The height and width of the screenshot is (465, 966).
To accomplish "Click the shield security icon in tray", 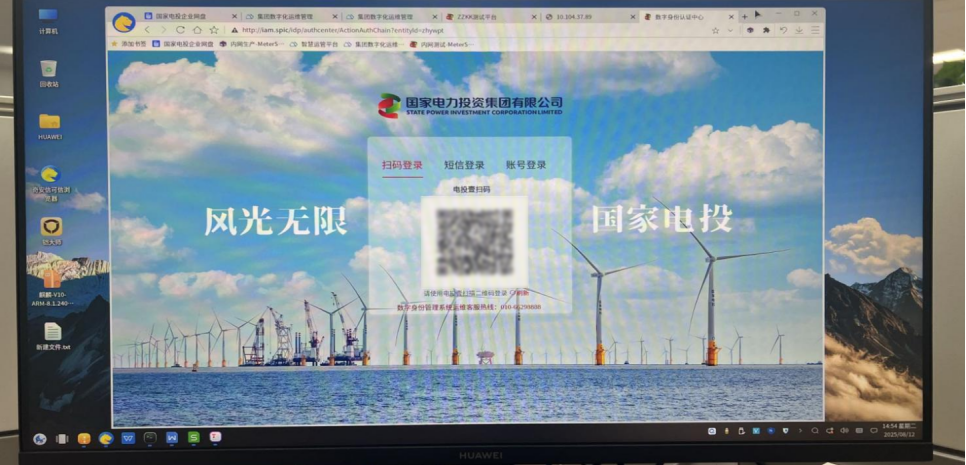I will (785, 431).
